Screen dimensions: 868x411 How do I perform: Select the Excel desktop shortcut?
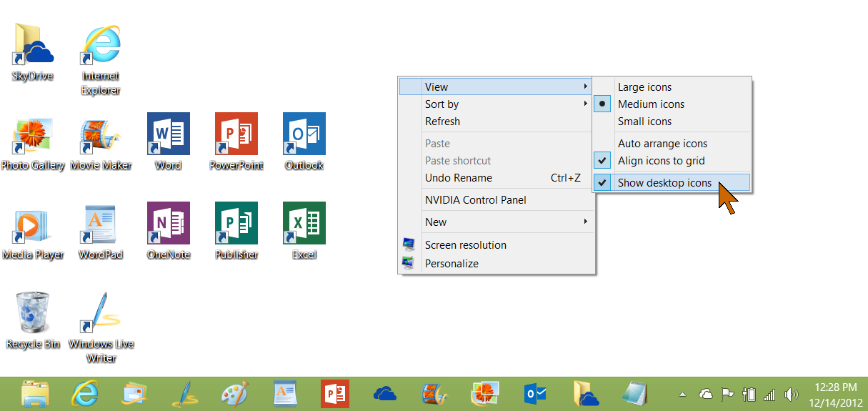point(304,231)
